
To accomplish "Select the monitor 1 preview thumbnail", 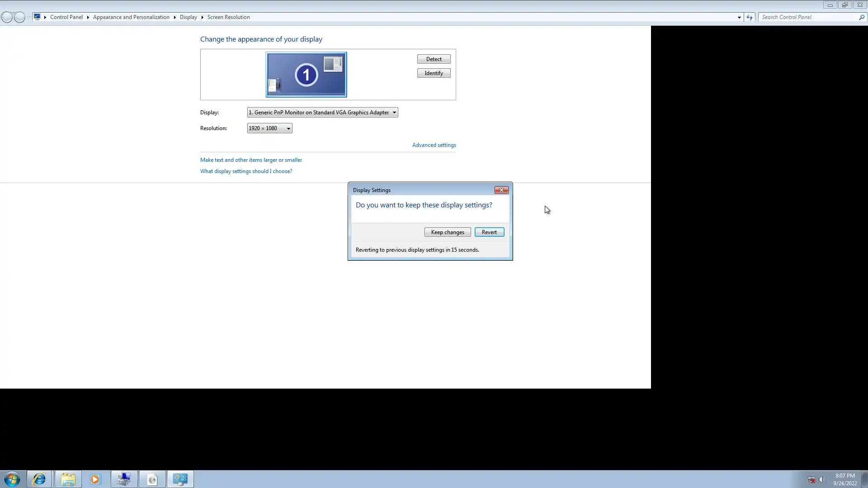I will tap(306, 75).
